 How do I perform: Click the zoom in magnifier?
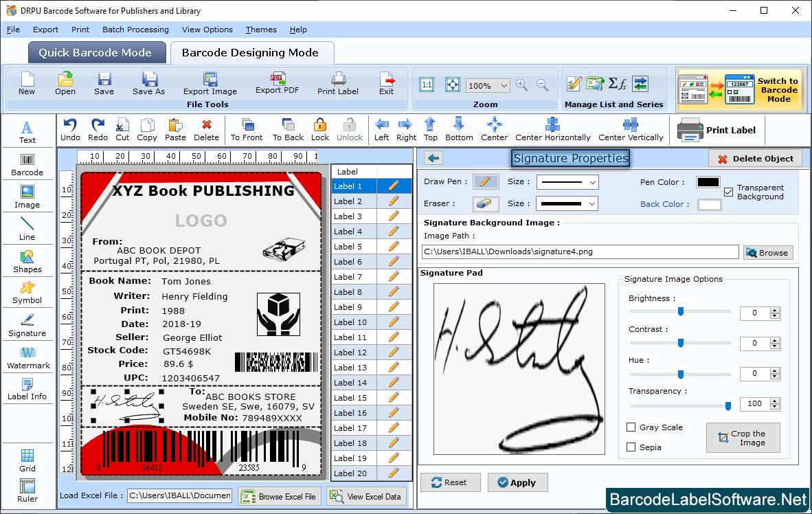(x=522, y=85)
